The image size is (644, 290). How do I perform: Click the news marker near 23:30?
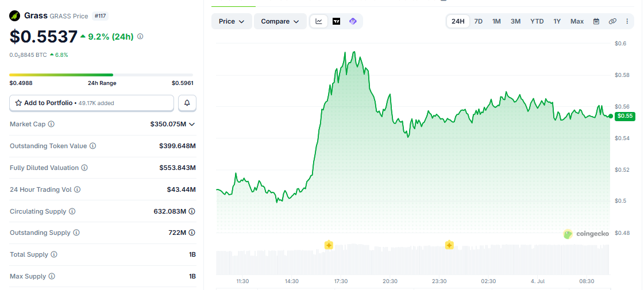(x=449, y=245)
